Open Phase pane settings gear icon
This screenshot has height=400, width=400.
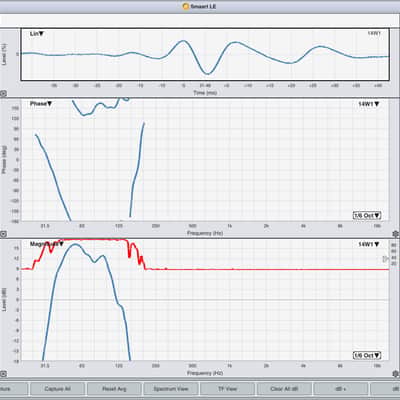click(396, 234)
